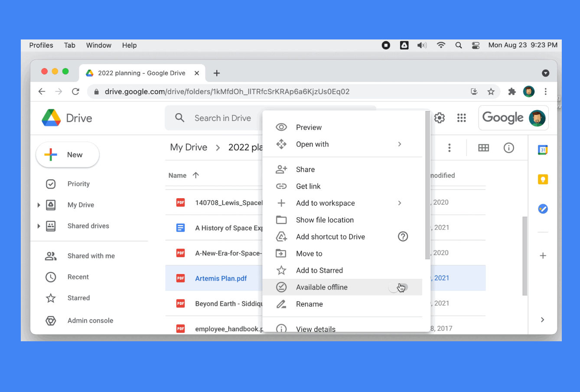Open the Help menu in menu bar
This screenshot has width=580, height=392.
(129, 45)
